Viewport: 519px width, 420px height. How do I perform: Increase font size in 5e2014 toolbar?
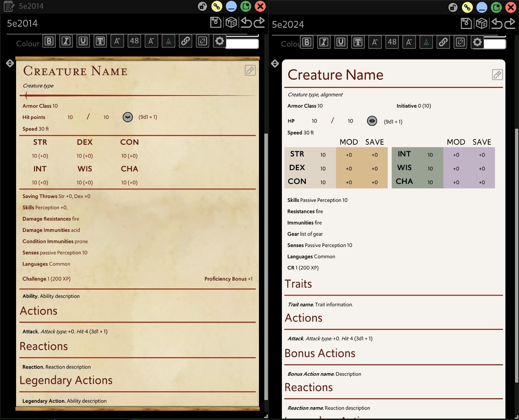coord(117,41)
